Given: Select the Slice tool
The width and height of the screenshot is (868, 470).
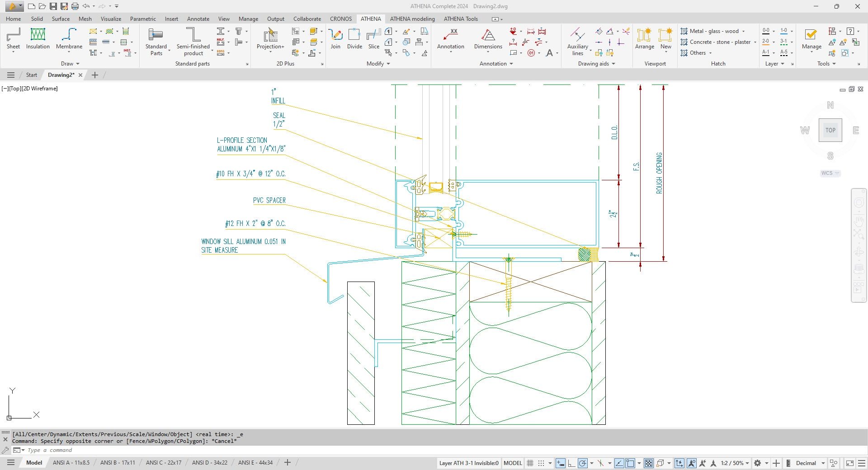Looking at the screenshot, I should (x=374, y=38).
